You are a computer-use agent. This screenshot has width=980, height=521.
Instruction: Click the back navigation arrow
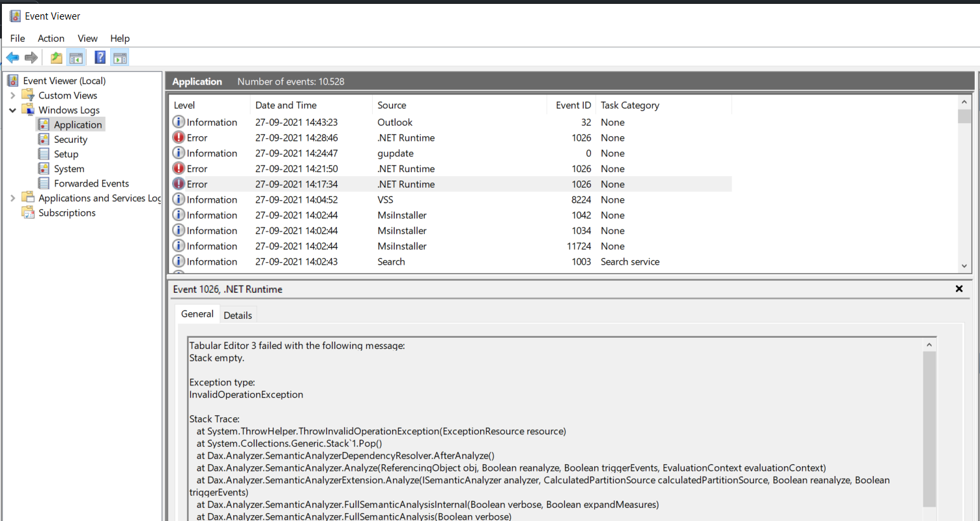(x=12, y=57)
